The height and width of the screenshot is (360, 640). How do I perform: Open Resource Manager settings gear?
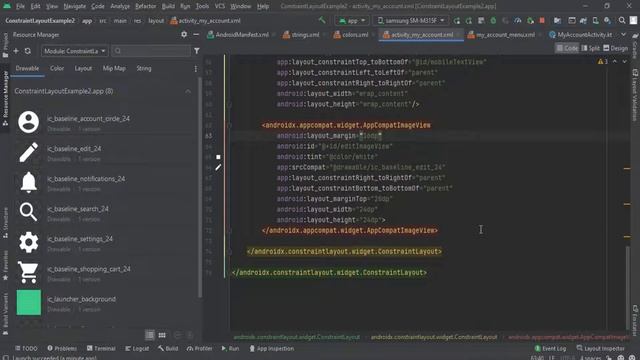184,35
